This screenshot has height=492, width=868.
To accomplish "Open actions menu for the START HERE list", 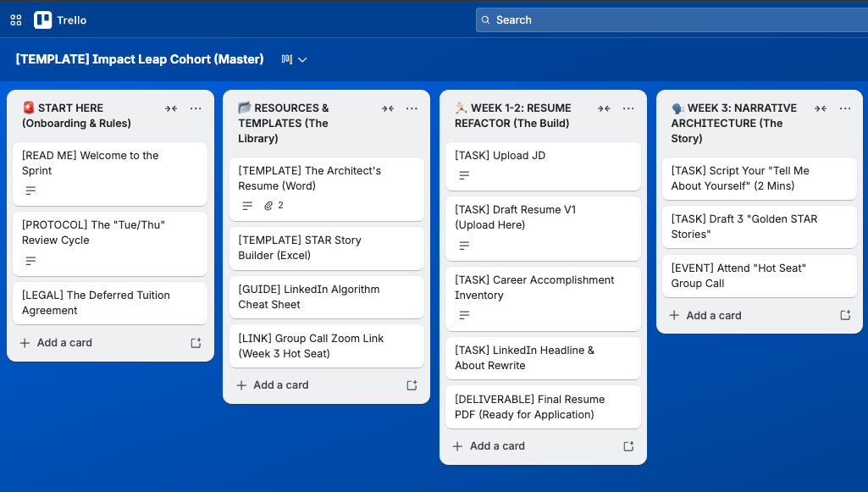I will tap(196, 108).
